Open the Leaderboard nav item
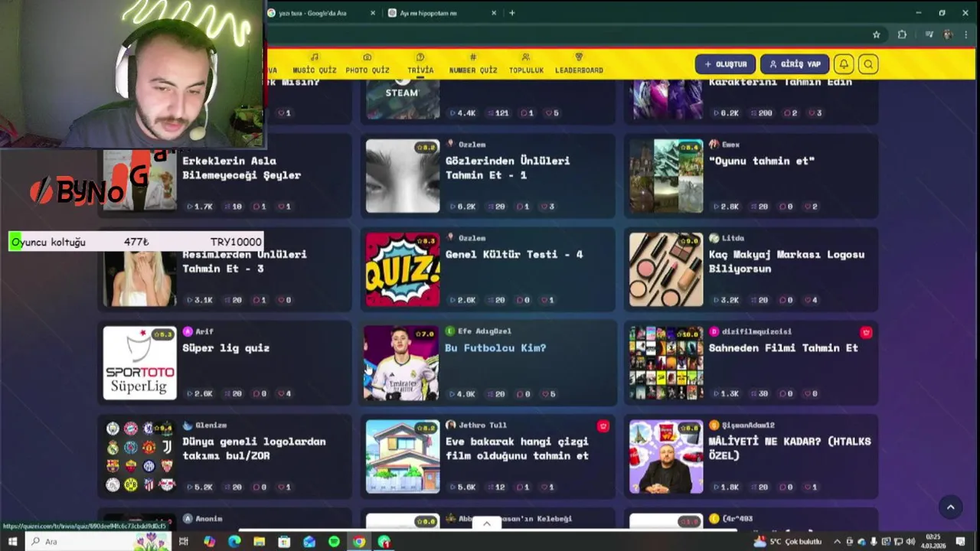980x551 pixels. click(579, 64)
